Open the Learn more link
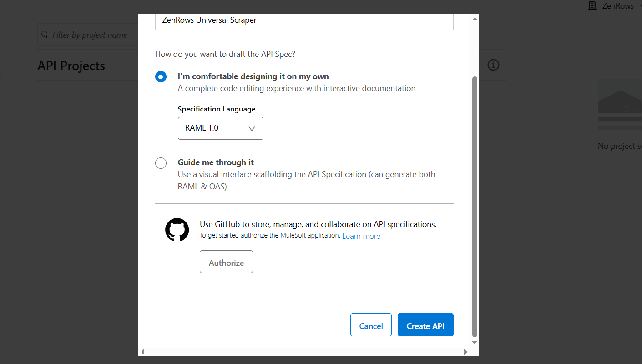The width and height of the screenshot is (642, 364). coord(361,236)
